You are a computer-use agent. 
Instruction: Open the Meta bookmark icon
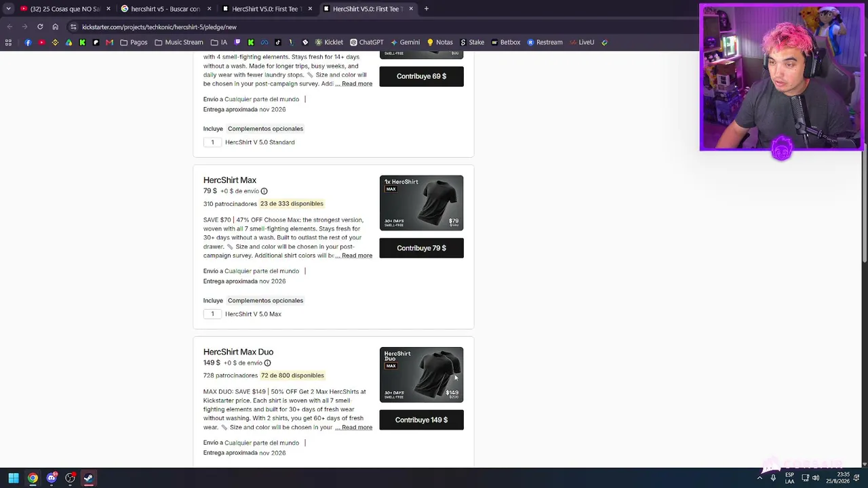pyautogui.click(x=264, y=42)
